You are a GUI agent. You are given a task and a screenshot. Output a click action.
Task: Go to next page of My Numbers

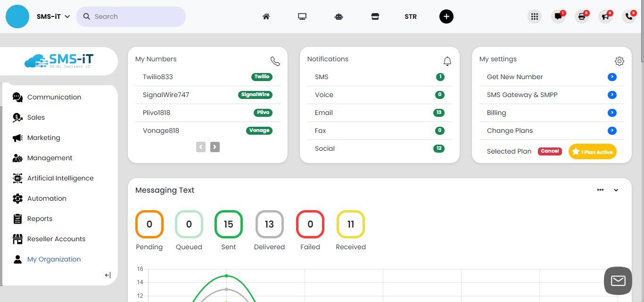pos(215,147)
